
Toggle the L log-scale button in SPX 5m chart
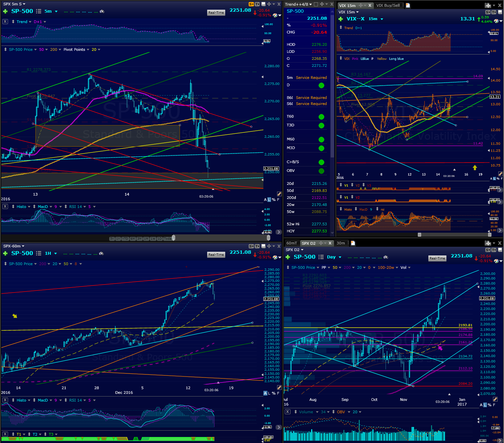[269, 200]
